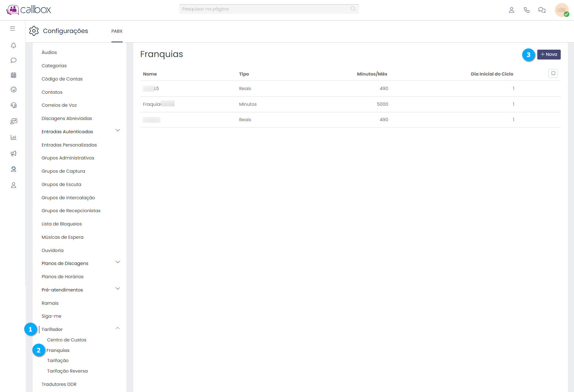Open the megaphone campaigns icon
Screen dimensions: 574x392
click(13, 153)
